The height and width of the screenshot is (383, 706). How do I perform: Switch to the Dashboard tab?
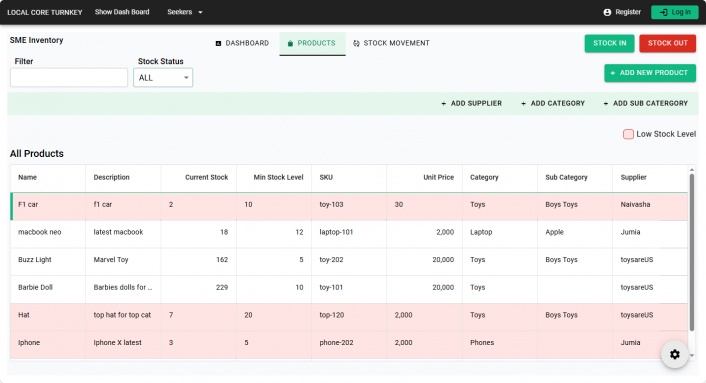(x=242, y=43)
